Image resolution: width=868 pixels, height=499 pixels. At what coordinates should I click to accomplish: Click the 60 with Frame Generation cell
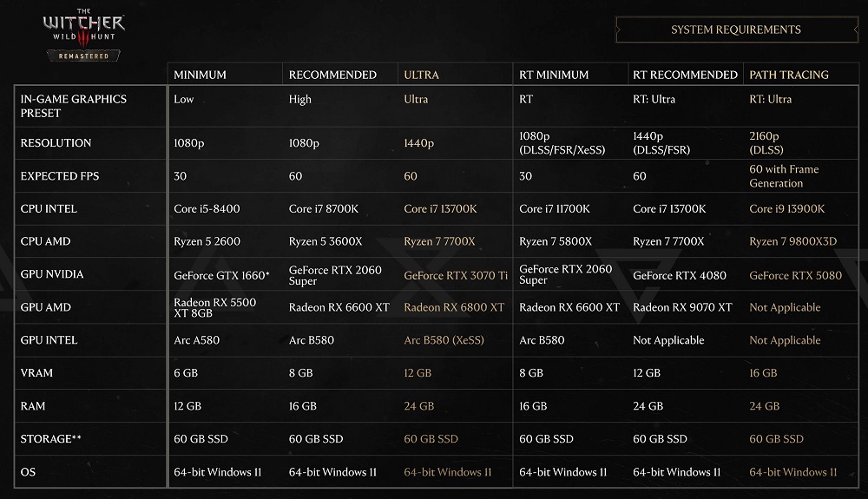point(784,176)
